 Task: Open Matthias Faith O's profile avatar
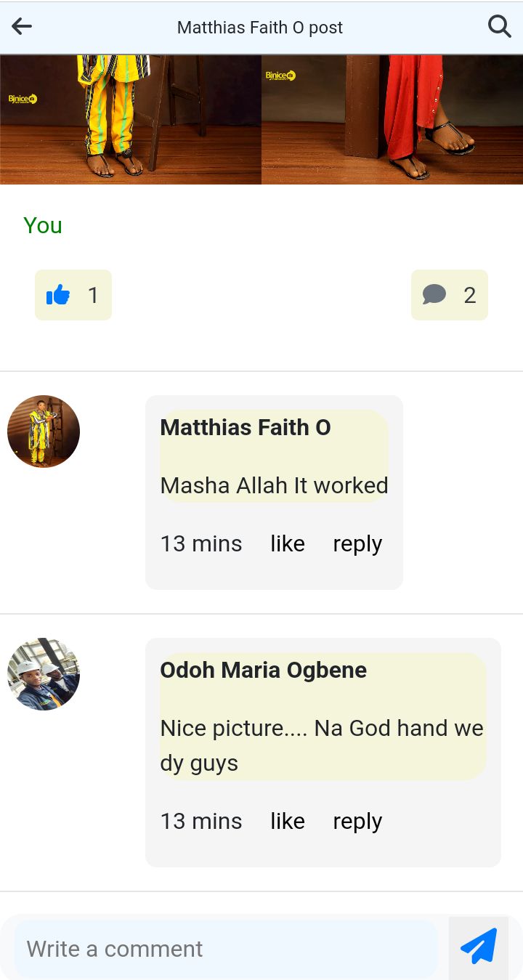point(44,432)
